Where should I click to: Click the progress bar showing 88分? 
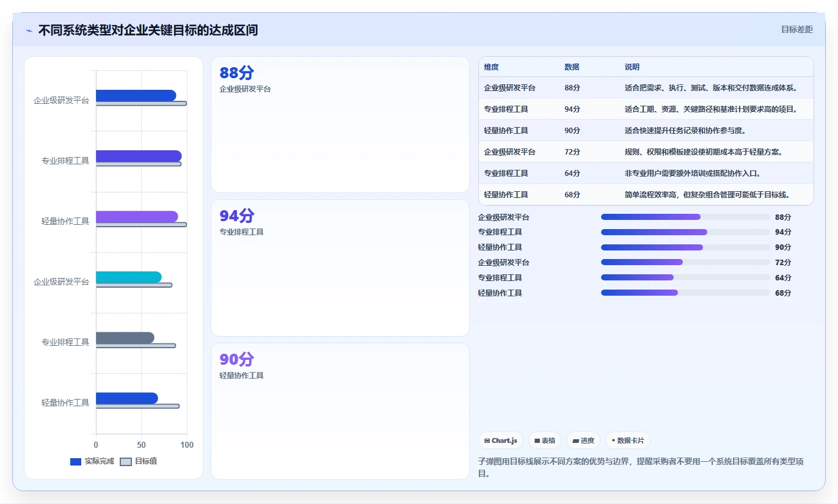[685, 217]
